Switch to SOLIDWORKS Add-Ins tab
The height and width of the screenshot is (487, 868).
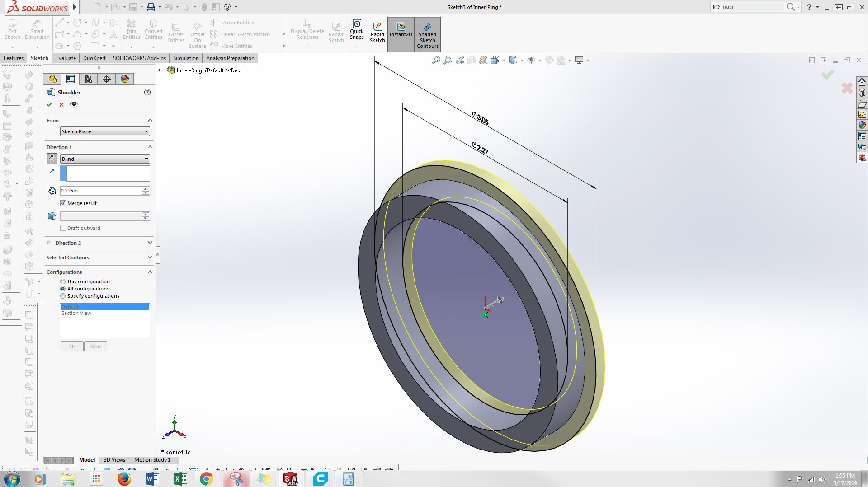click(139, 58)
